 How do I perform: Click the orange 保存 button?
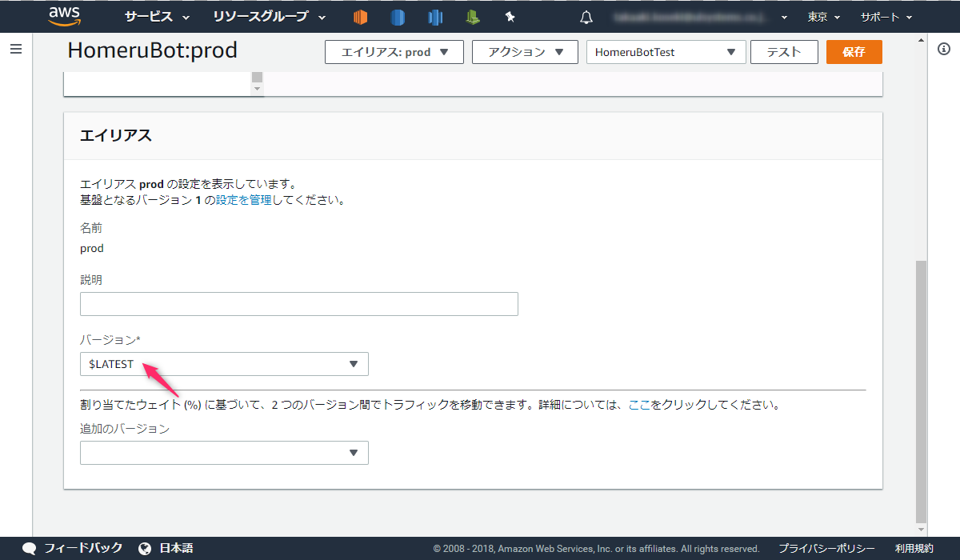tap(854, 51)
